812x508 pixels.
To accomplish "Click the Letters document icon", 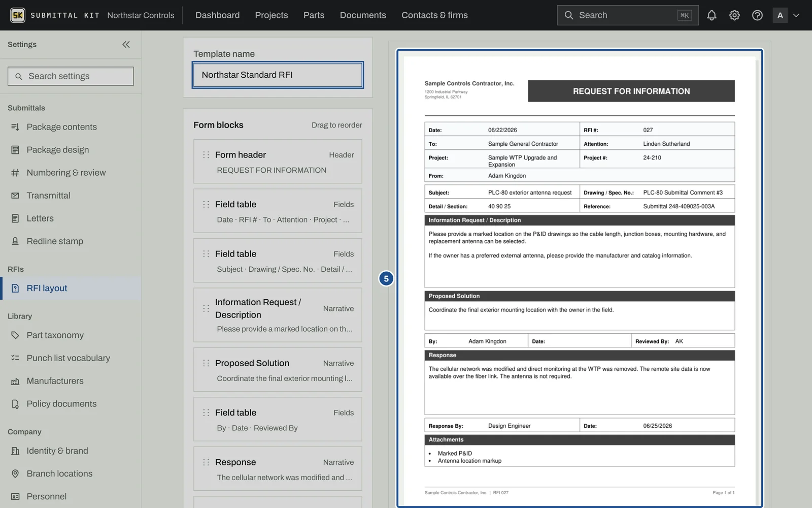I will click(x=15, y=218).
